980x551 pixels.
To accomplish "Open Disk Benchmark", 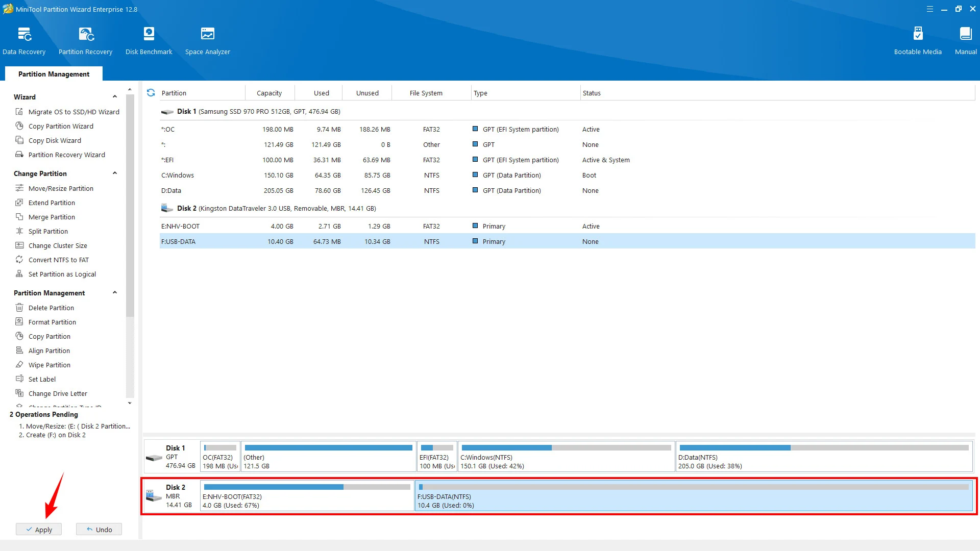I will point(149,41).
